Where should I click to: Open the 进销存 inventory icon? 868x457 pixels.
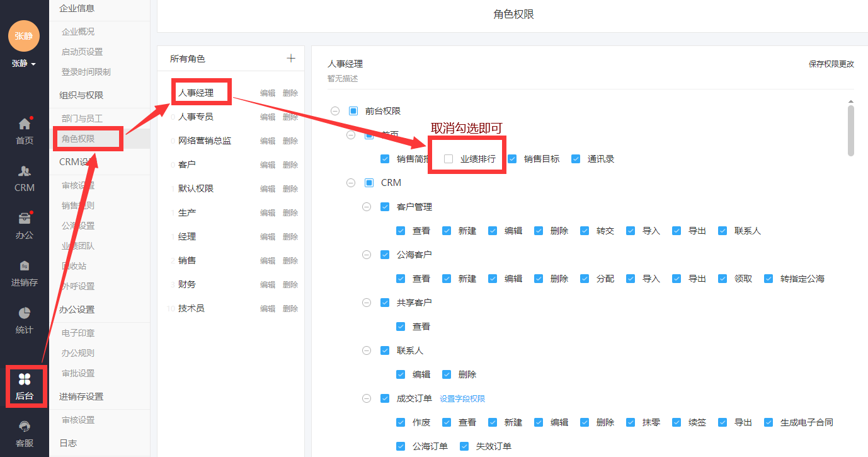tap(25, 266)
